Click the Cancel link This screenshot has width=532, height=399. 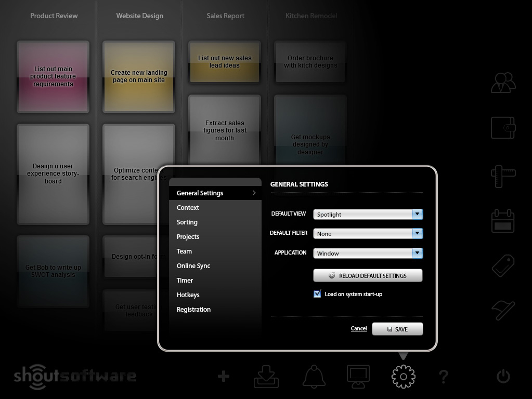(359, 328)
